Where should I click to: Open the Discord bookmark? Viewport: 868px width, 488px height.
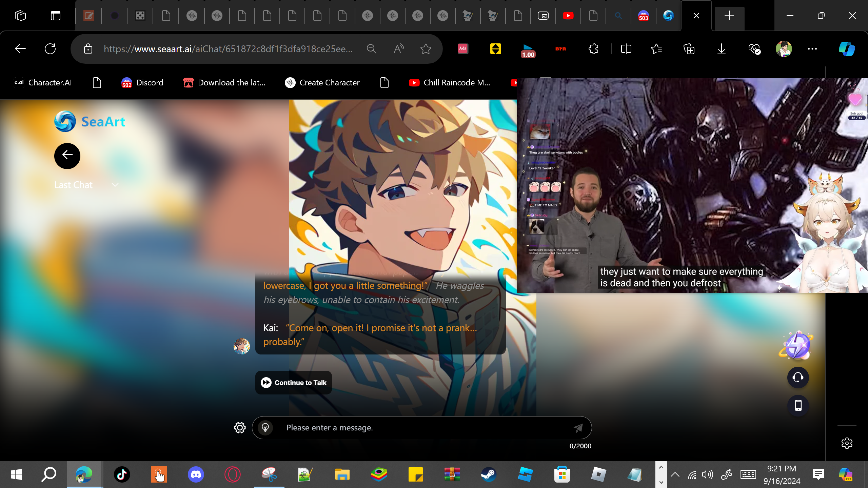[142, 83]
